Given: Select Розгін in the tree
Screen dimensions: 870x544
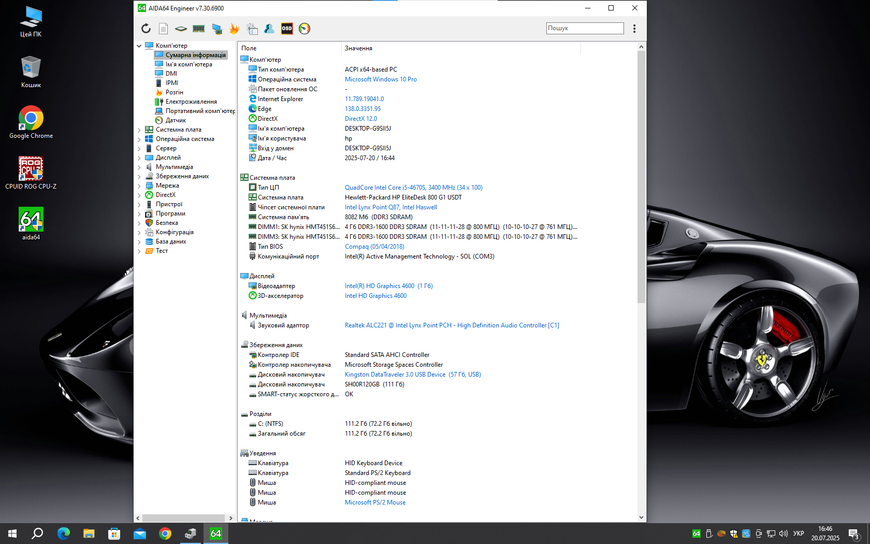Looking at the screenshot, I should click(174, 92).
